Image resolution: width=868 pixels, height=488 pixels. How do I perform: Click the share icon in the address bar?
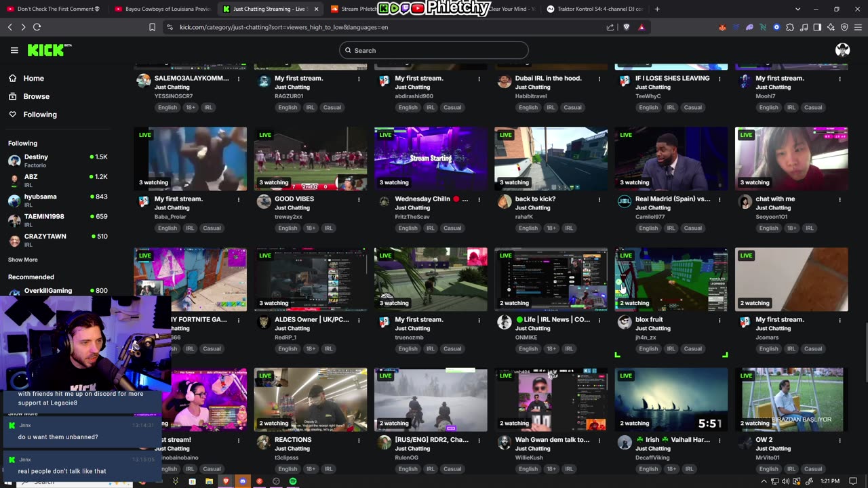610,27
